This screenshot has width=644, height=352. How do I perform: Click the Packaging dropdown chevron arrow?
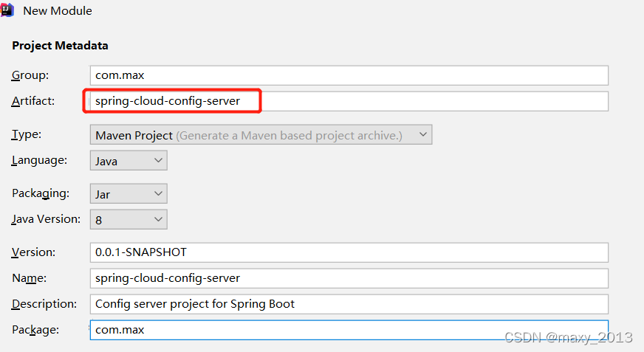[x=158, y=193]
